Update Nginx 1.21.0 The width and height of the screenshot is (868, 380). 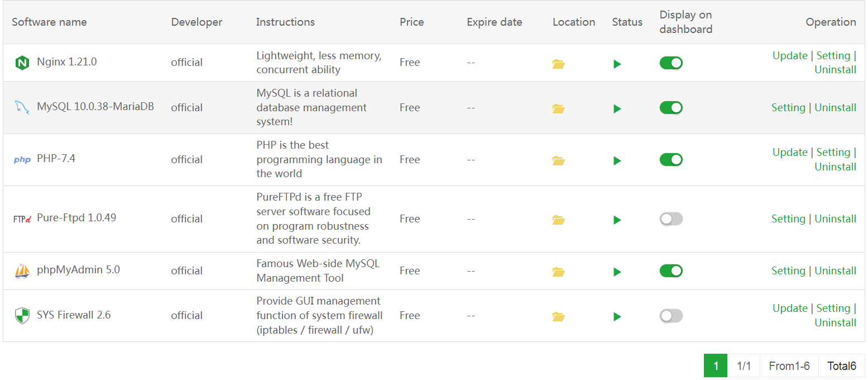789,55
